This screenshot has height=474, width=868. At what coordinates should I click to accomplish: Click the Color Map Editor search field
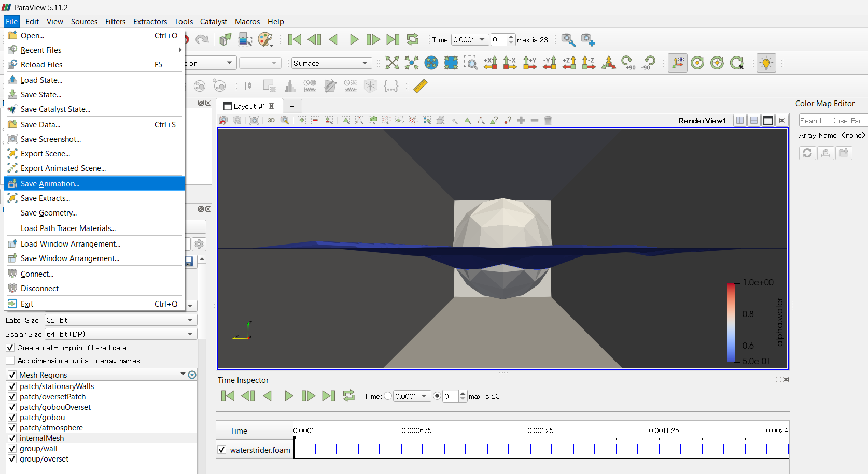(x=831, y=121)
